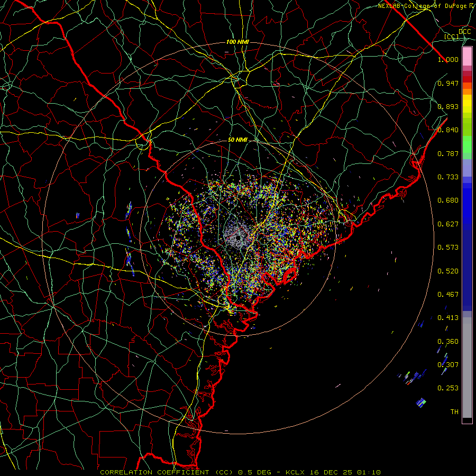Click the 50 NMI range ring label

click(237, 140)
